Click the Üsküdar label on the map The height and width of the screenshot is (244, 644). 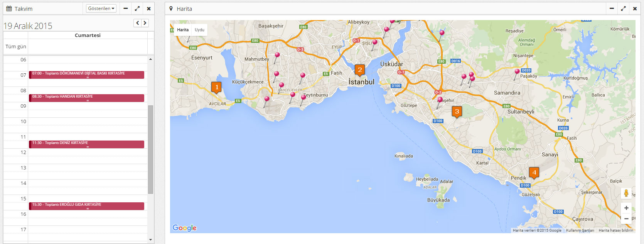pos(391,64)
